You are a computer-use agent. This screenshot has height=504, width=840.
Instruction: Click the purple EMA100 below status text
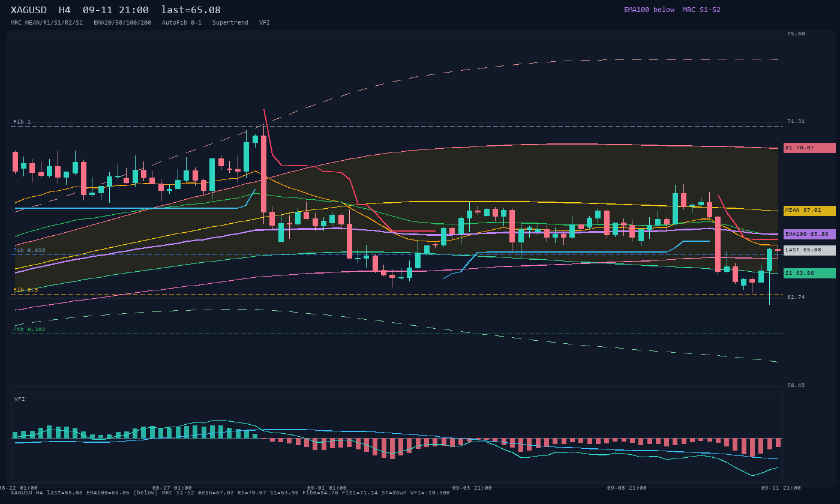click(649, 10)
